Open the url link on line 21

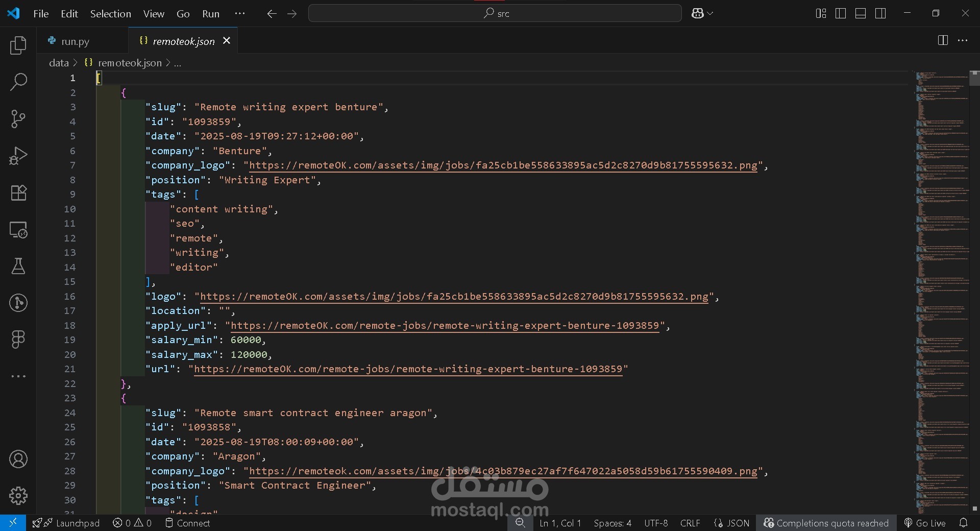tap(408, 369)
